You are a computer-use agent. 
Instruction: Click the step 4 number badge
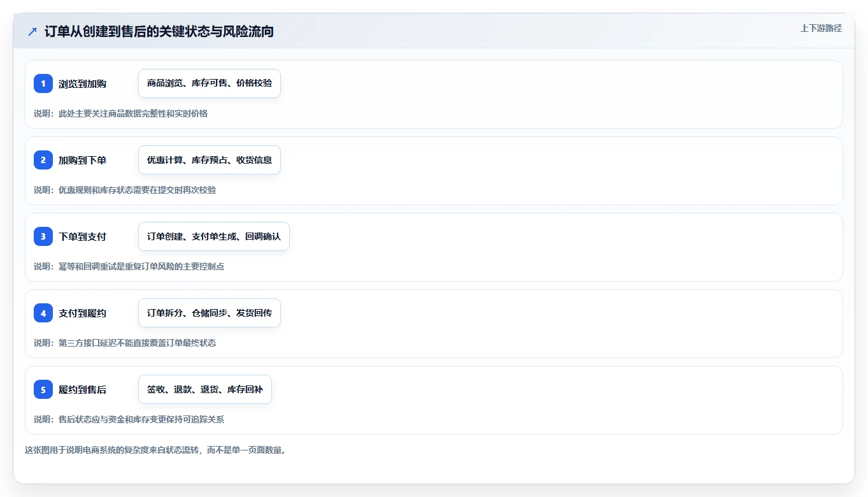pyautogui.click(x=43, y=313)
